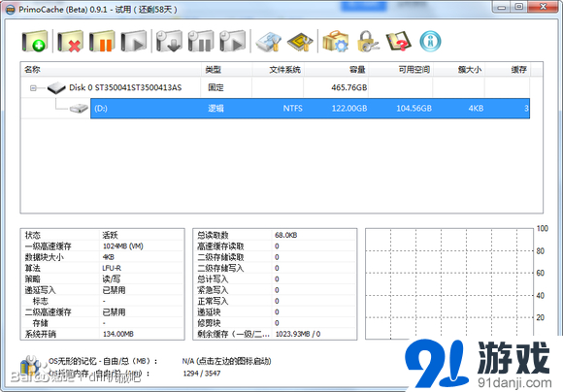Click the PrimoCache title bar app icon

11,10
